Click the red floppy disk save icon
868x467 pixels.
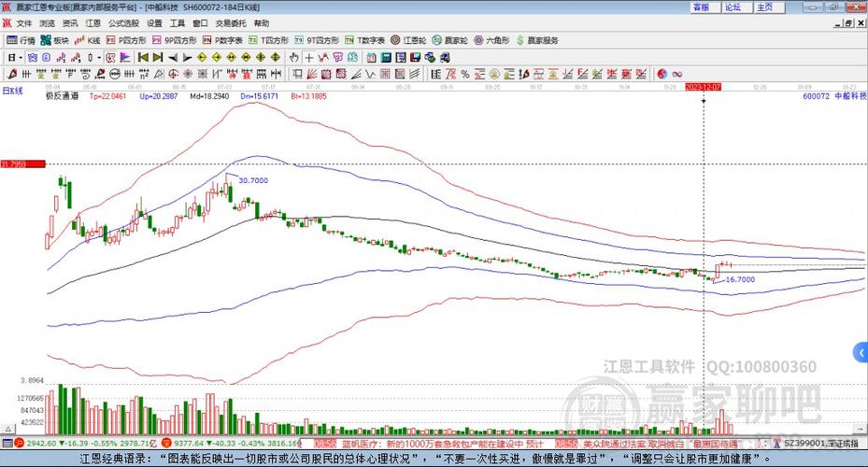[416, 58]
